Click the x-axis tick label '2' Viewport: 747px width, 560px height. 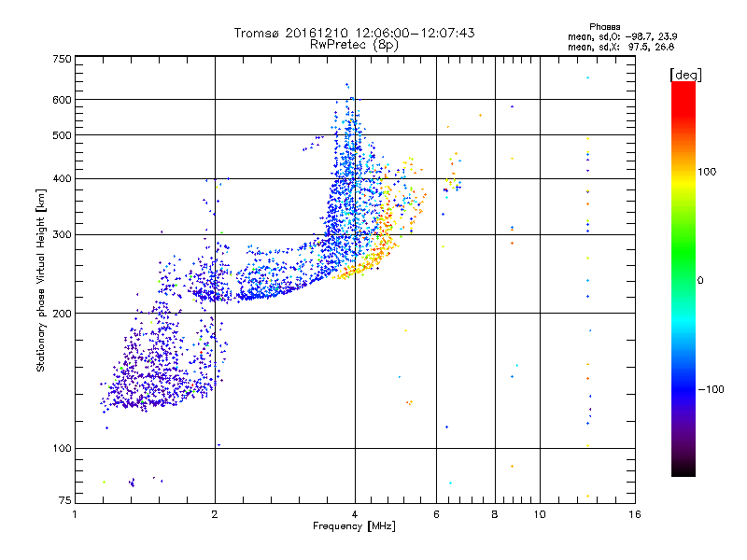click(x=215, y=514)
